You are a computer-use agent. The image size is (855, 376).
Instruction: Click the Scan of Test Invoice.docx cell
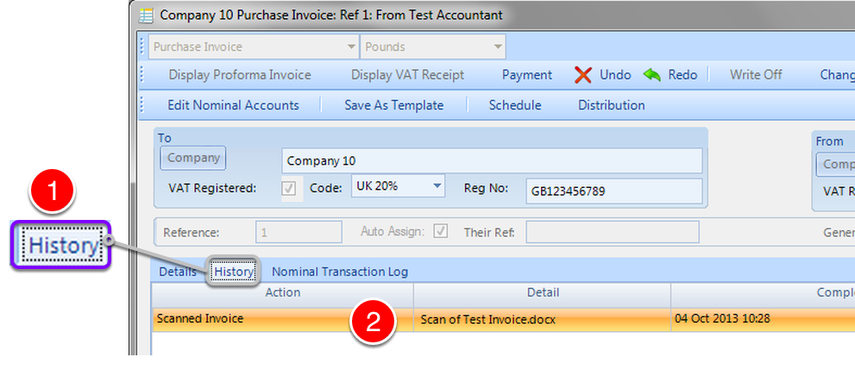[x=542, y=320]
